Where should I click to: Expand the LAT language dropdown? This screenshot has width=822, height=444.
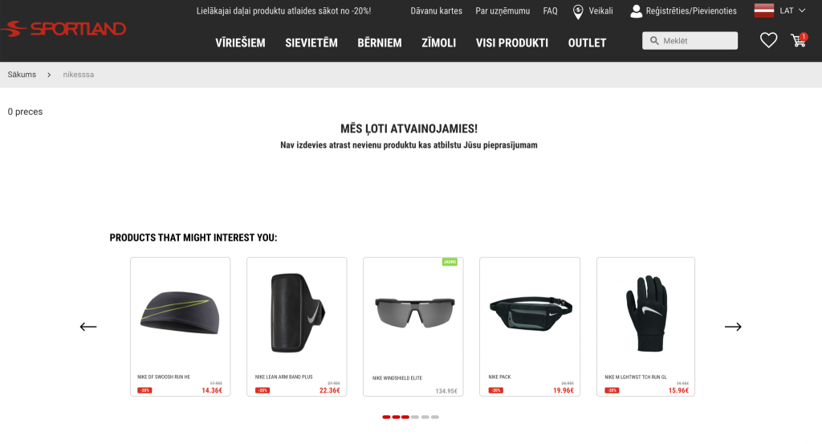[792, 10]
